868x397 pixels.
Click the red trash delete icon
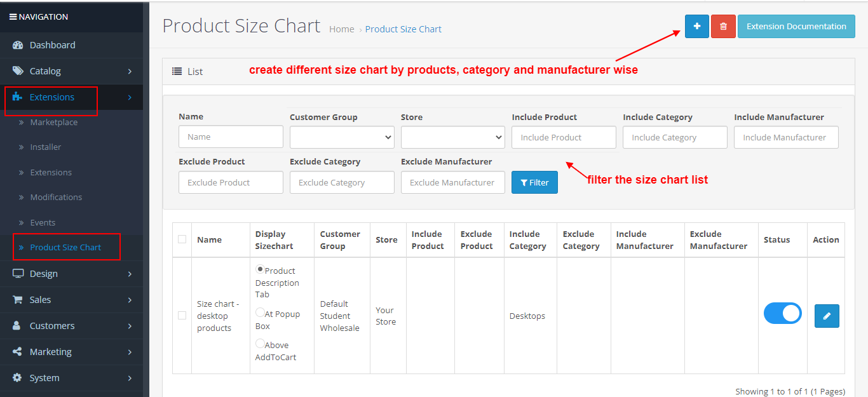tap(723, 26)
